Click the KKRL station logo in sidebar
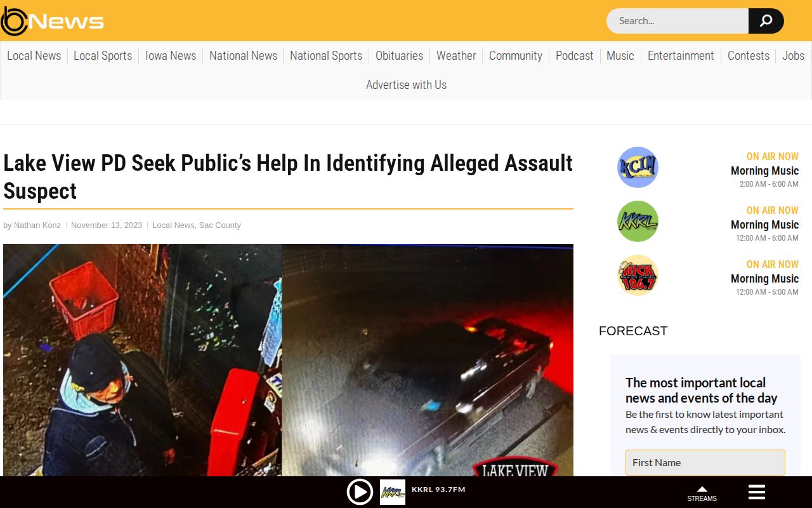812x508 pixels. tap(638, 221)
